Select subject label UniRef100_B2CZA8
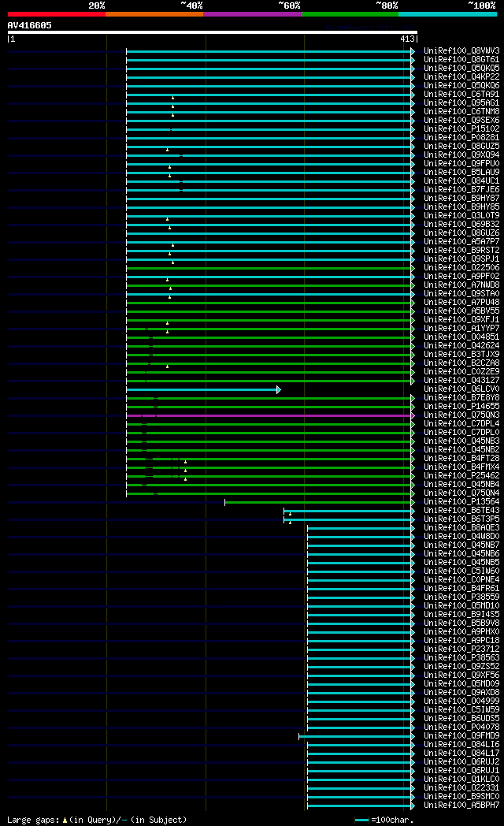504x826 pixels. point(461,363)
